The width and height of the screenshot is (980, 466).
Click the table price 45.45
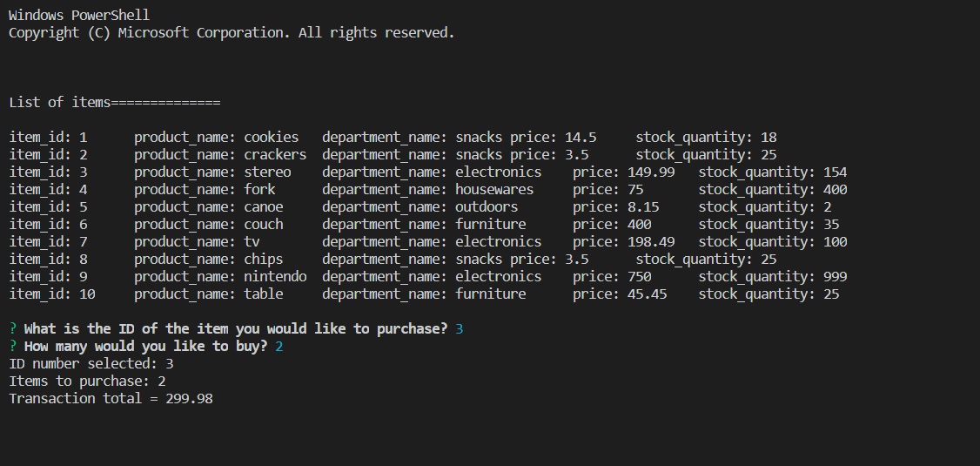click(648, 294)
